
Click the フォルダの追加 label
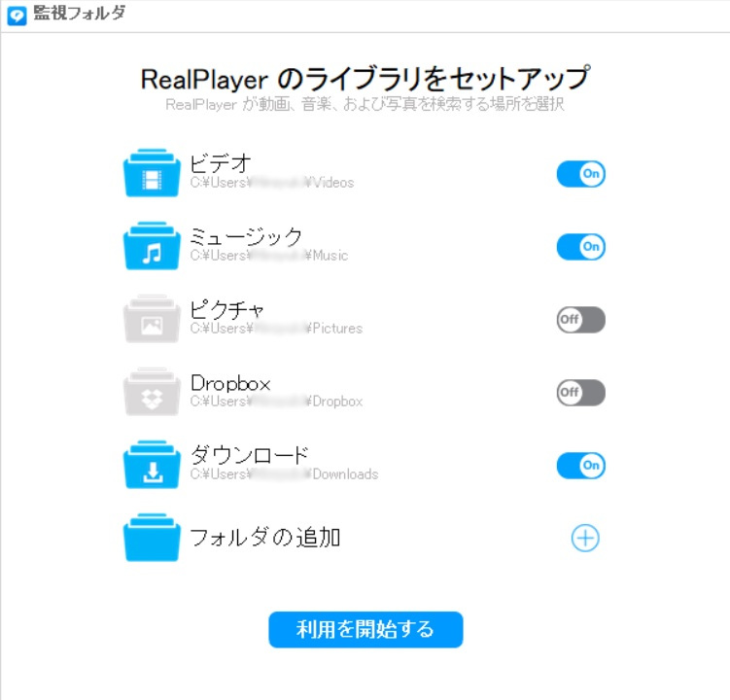coord(265,537)
